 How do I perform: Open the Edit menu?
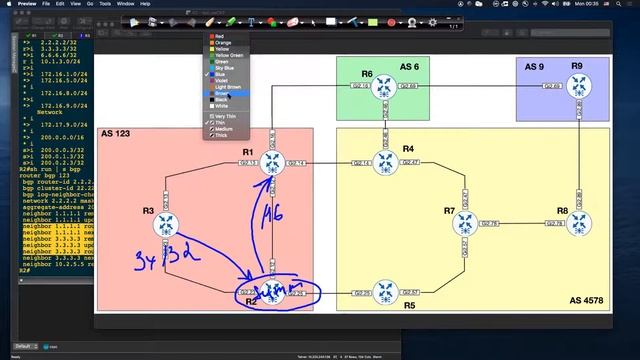click(x=60, y=4)
